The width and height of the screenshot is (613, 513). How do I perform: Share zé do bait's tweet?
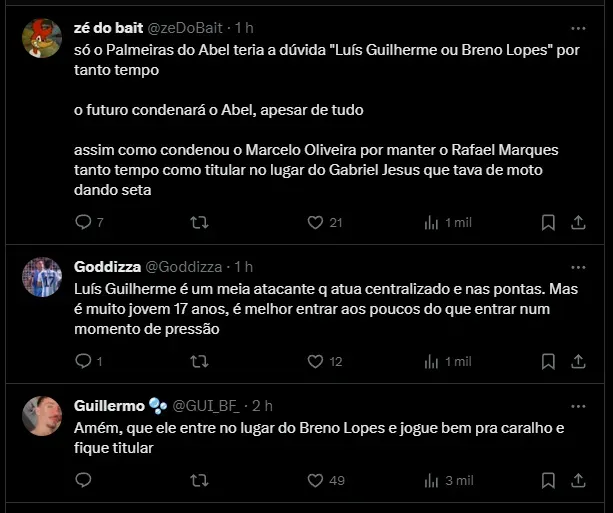tap(579, 222)
